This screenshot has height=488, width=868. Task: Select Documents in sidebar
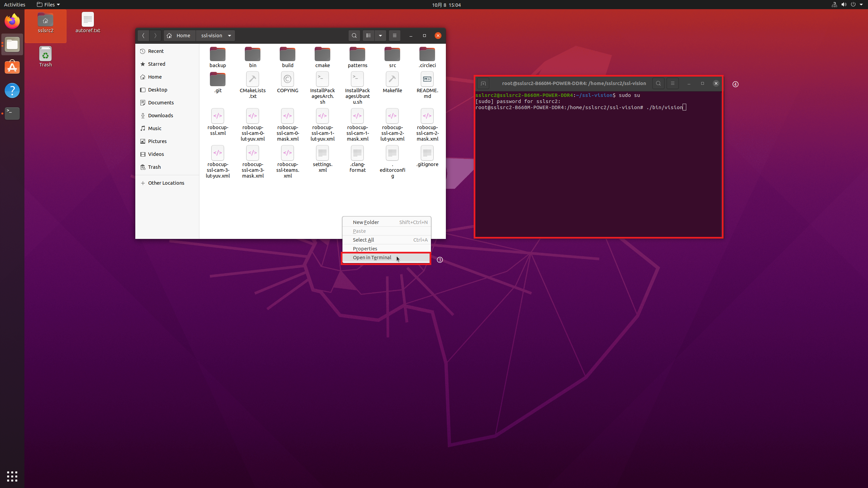(x=167, y=103)
